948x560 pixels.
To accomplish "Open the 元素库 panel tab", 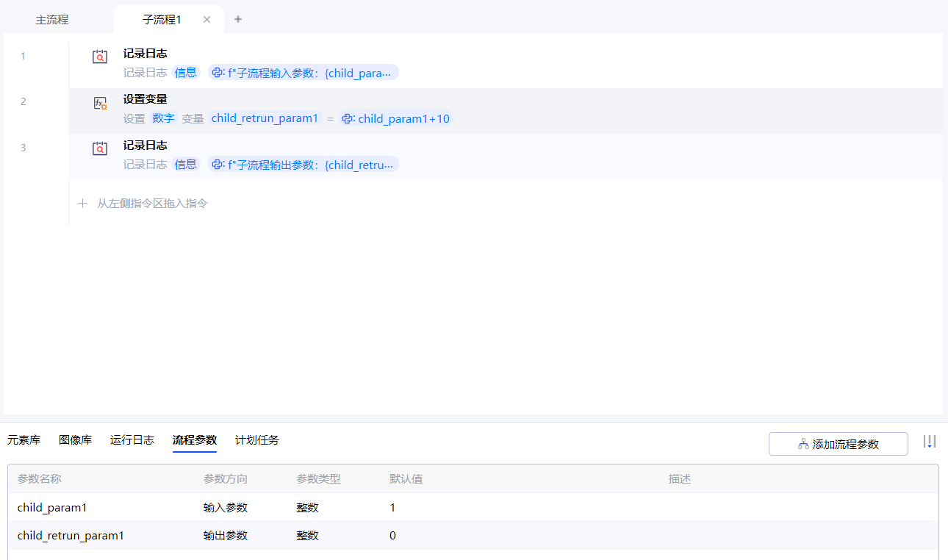I will point(24,440).
